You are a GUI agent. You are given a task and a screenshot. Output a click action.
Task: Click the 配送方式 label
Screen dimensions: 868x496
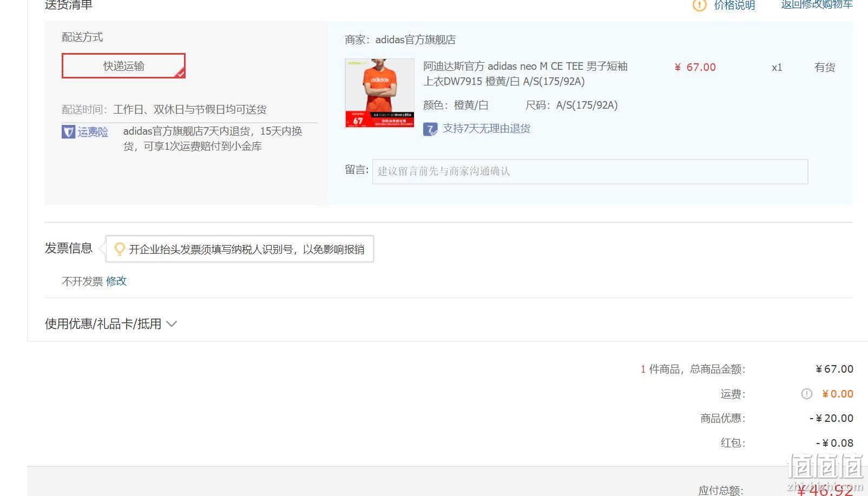tap(82, 37)
